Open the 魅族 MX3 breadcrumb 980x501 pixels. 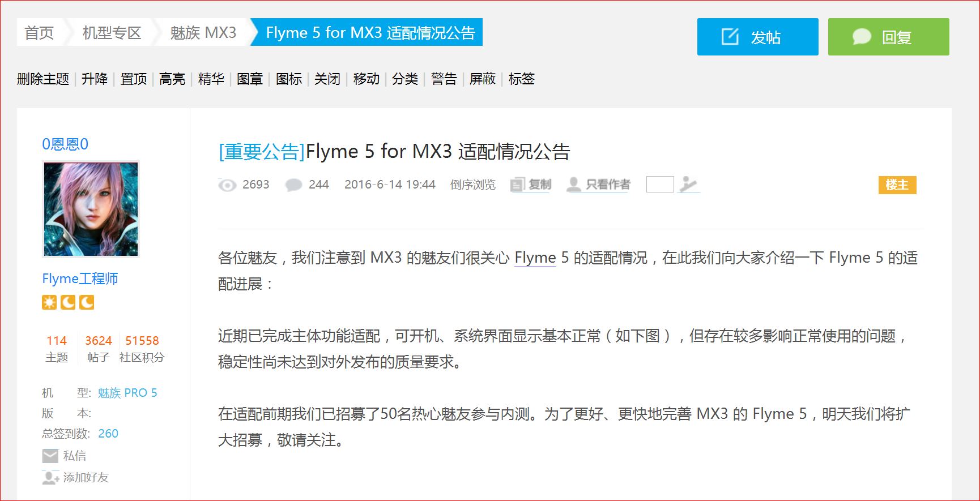[203, 33]
